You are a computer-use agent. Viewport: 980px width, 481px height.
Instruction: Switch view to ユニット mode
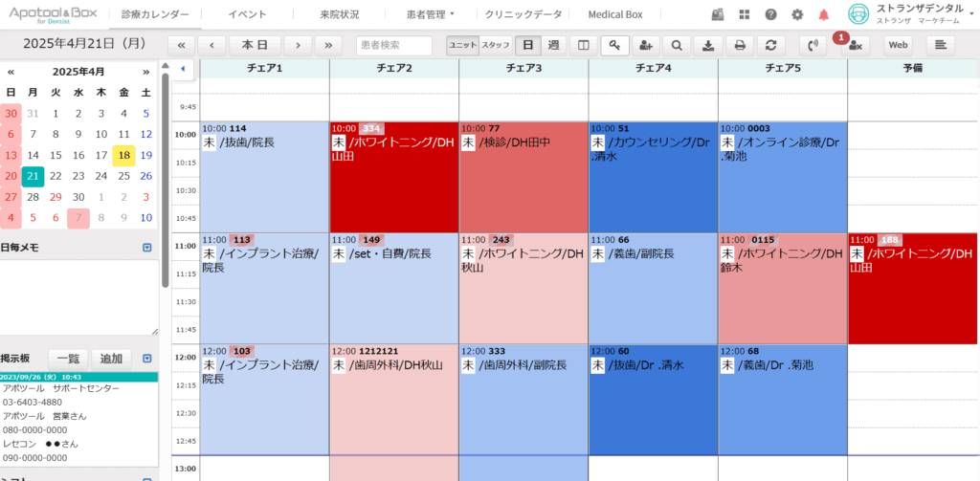(462, 45)
